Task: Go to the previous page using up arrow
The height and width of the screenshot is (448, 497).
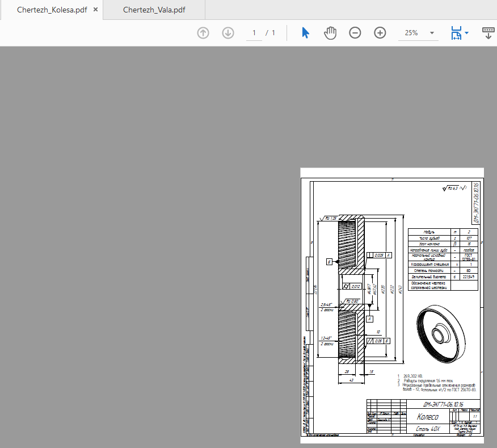Action: pos(203,33)
